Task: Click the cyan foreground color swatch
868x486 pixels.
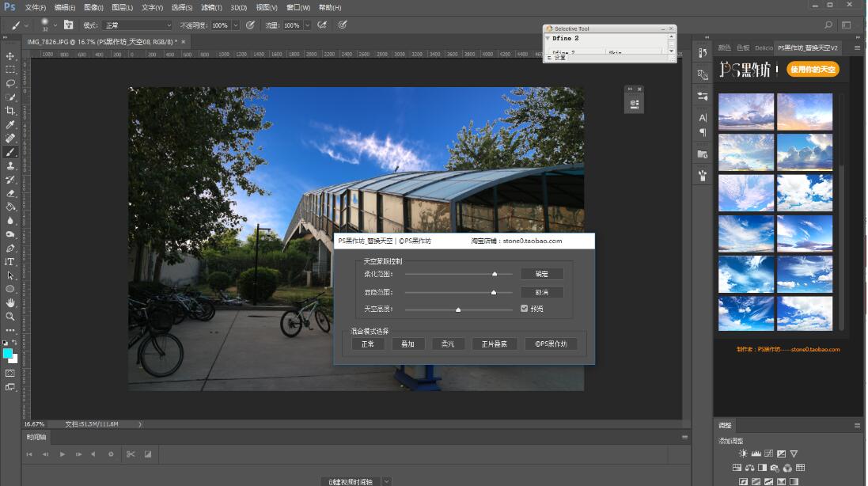Action: pos(8,353)
